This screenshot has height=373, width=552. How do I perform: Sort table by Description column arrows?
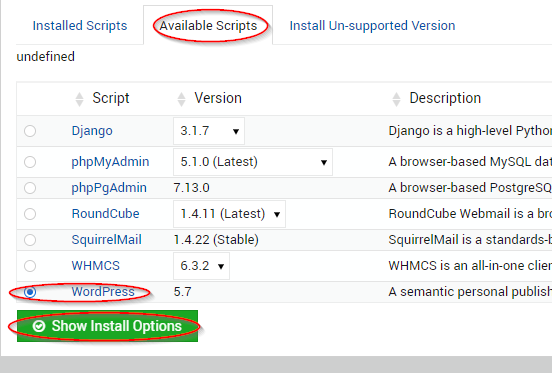(x=396, y=99)
